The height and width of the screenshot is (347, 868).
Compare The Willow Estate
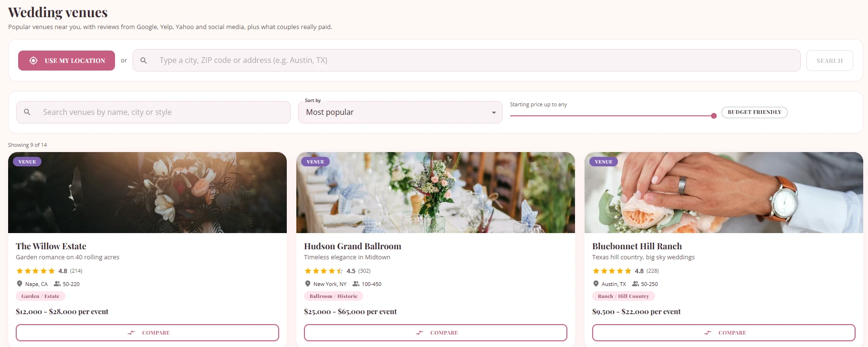click(x=147, y=333)
